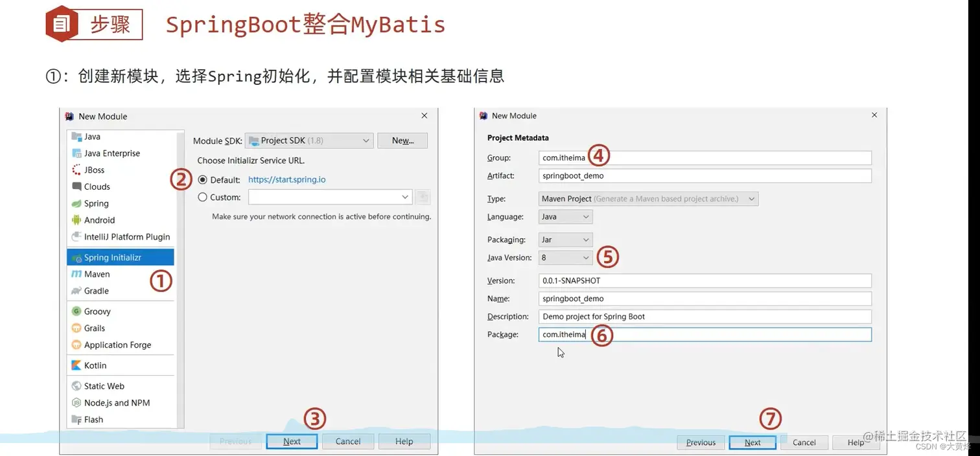Click Help in left New Module dialog

click(x=404, y=441)
